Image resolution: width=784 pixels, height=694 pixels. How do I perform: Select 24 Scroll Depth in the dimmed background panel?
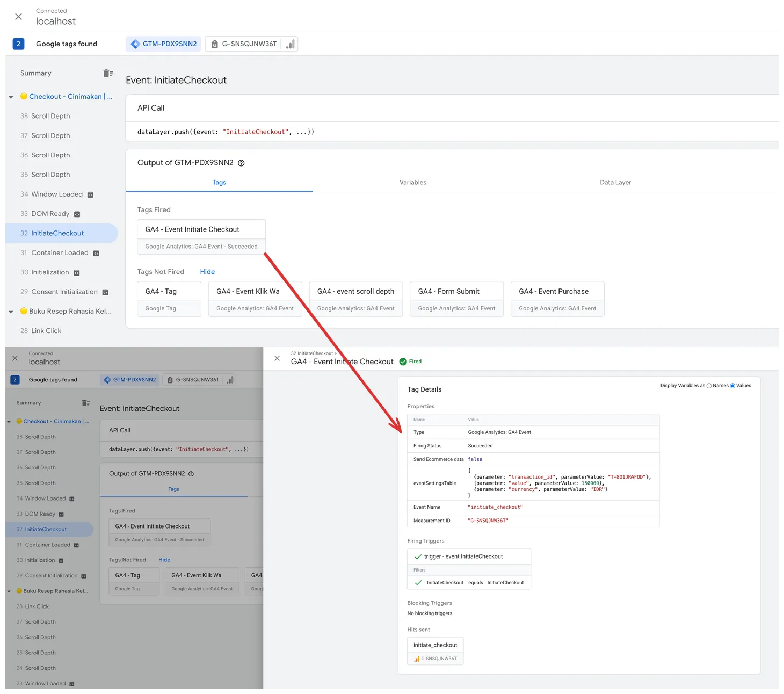(36, 669)
